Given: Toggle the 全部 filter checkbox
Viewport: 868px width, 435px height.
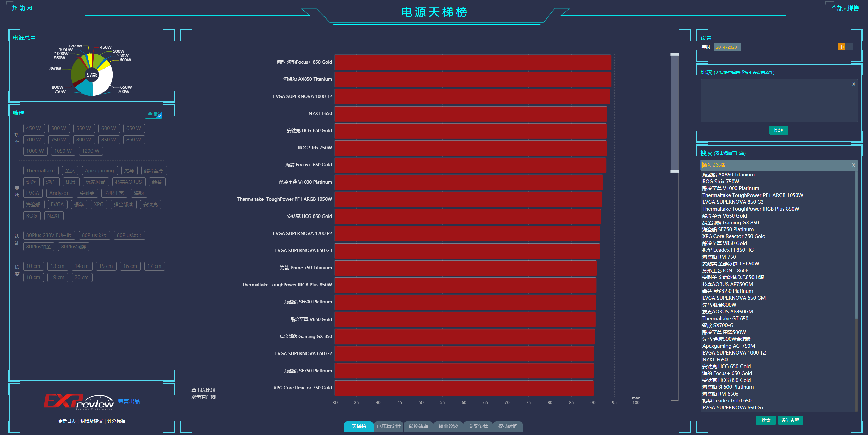Looking at the screenshot, I should point(154,114).
